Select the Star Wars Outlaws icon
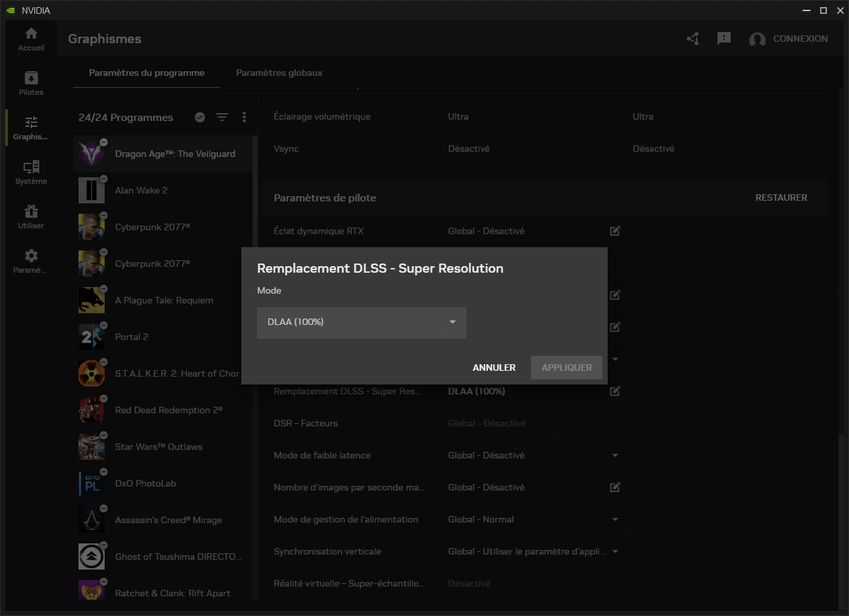 tap(92, 447)
